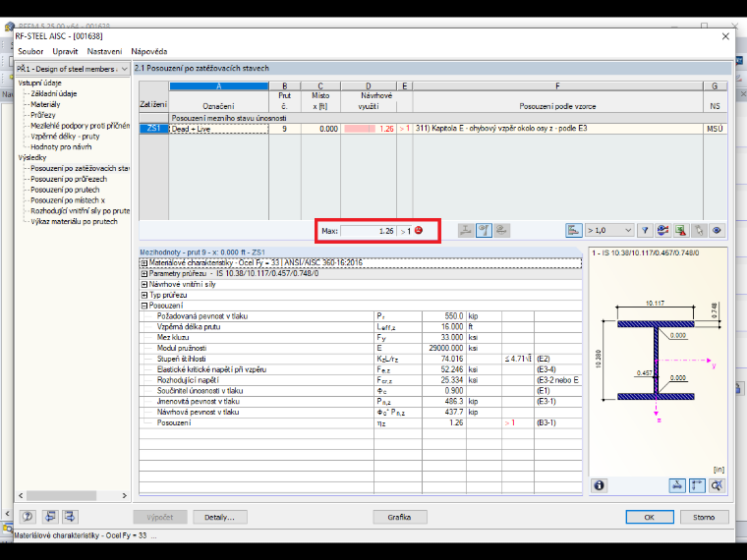Expand Materiálové charakteristiky row
The image size is (747, 560).
144,263
